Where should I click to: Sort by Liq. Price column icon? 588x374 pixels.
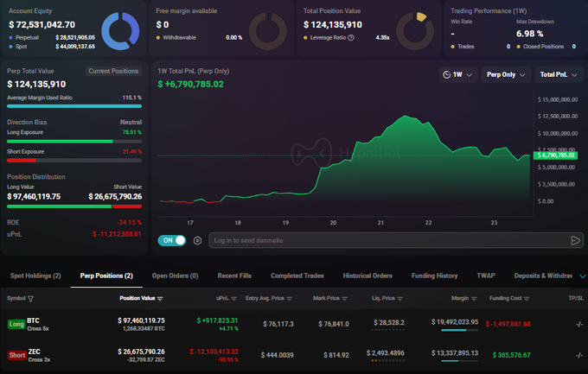[x=399, y=299]
